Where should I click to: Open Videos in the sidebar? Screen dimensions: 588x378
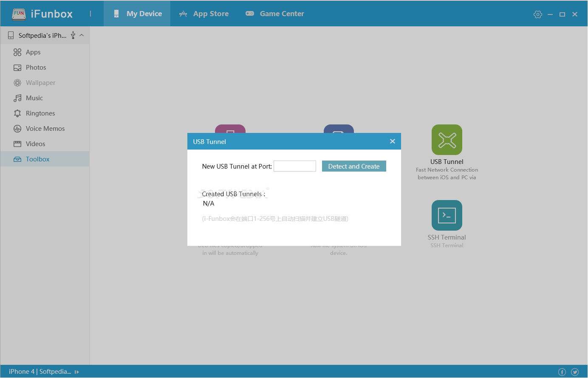pyautogui.click(x=45, y=144)
